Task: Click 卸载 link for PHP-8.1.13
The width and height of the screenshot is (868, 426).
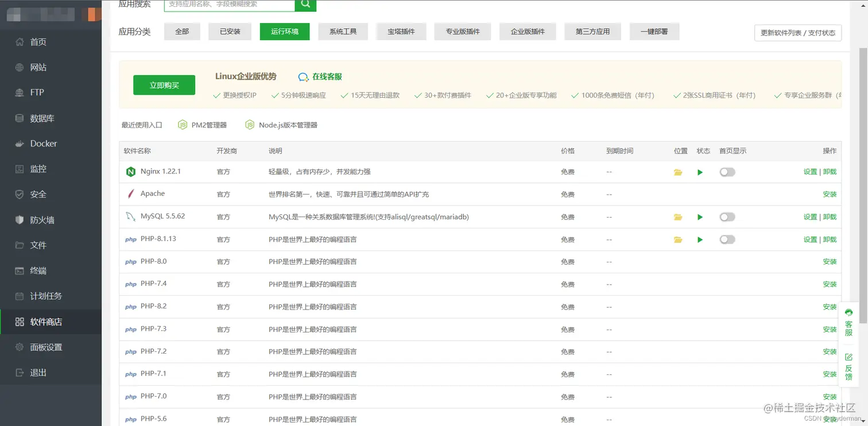Action: (x=830, y=239)
